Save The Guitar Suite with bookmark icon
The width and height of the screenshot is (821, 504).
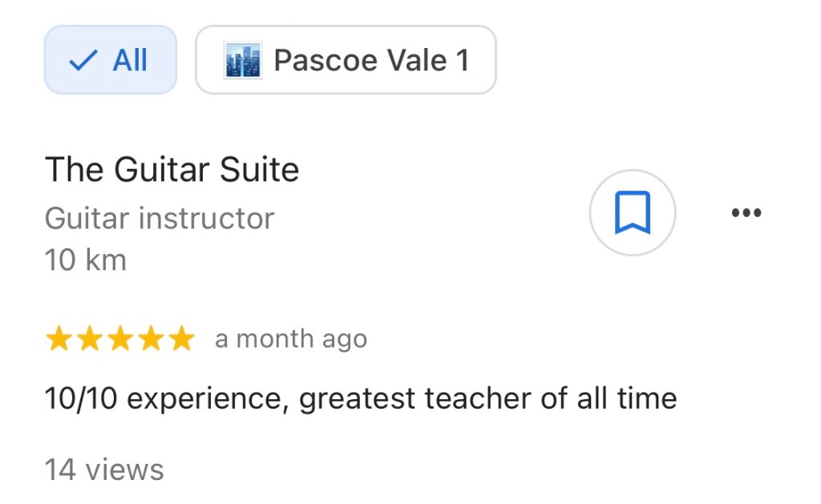(x=632, y=212)
